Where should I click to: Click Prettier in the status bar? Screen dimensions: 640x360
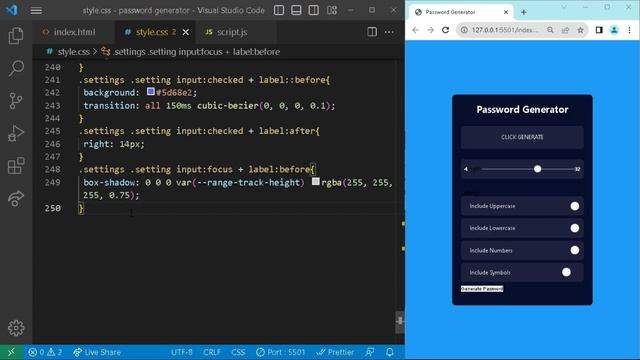[x=336, y=352]
